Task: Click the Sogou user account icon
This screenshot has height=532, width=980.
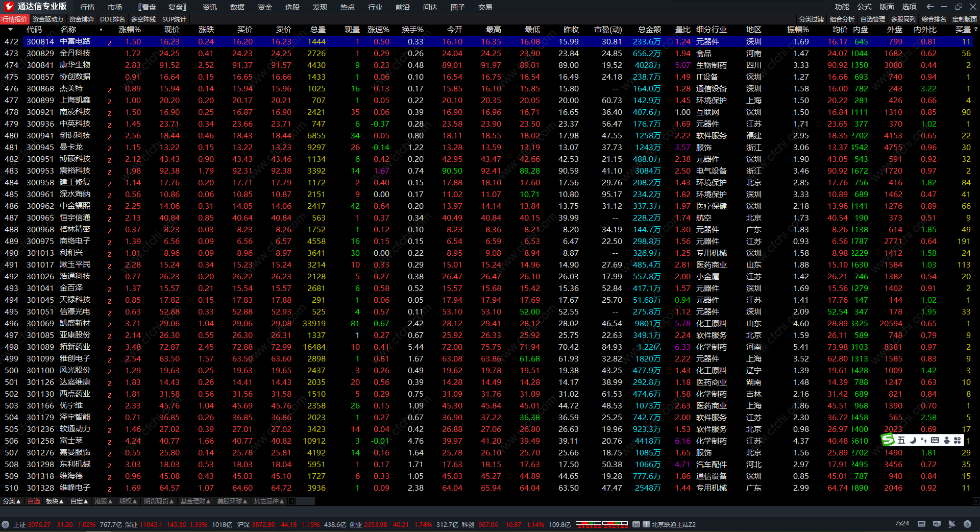Action: (947, 440)
